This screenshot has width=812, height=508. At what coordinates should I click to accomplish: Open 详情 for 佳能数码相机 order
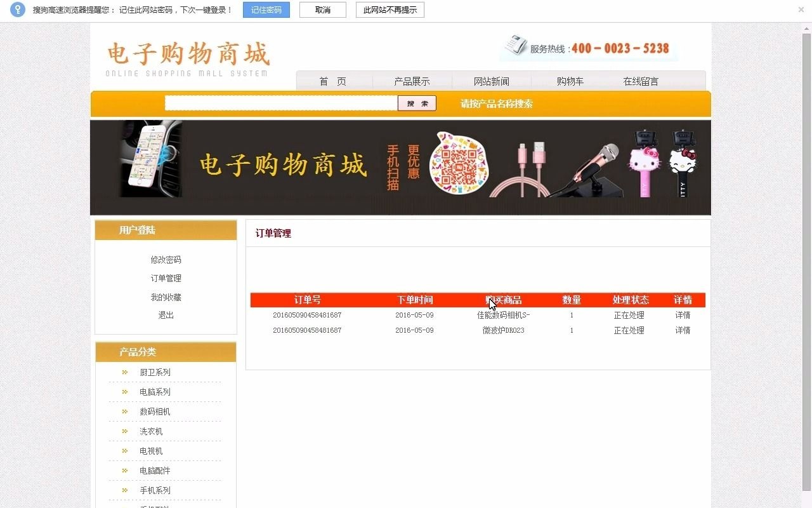pyautogui.click(x=683, y=315)
